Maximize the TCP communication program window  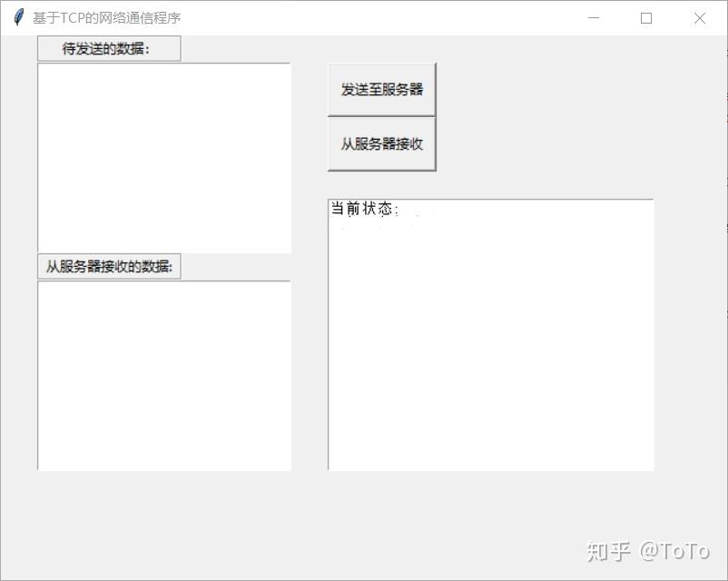[x=646, y=17]
